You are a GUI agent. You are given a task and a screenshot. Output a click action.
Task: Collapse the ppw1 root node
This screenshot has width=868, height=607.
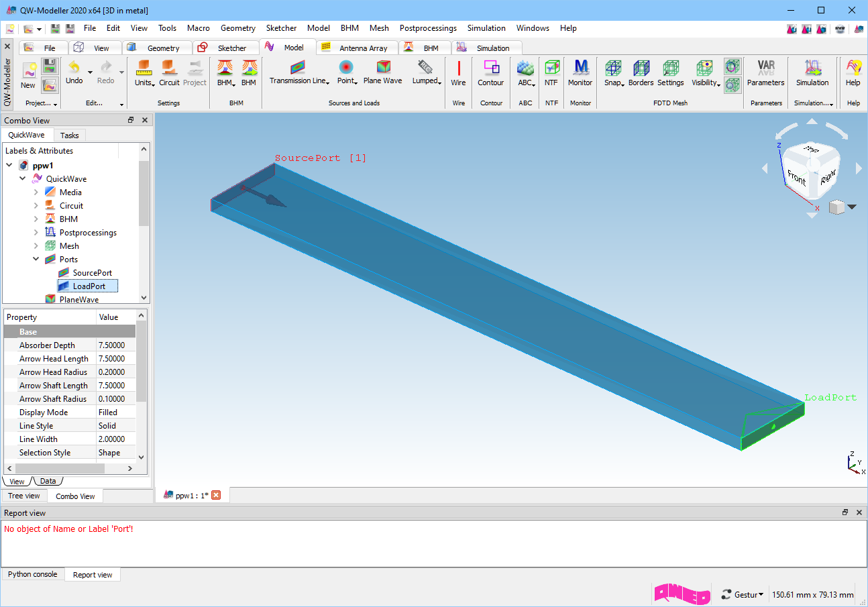pos(9,166)
